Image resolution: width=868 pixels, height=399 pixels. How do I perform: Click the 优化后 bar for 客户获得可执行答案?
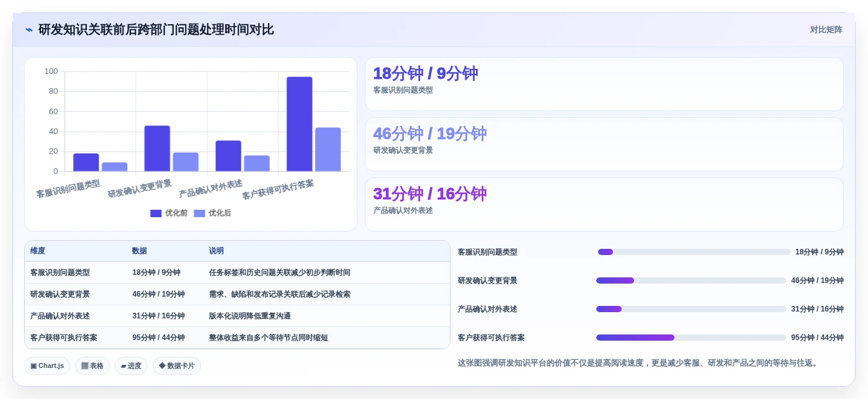[x=328, y=150]
